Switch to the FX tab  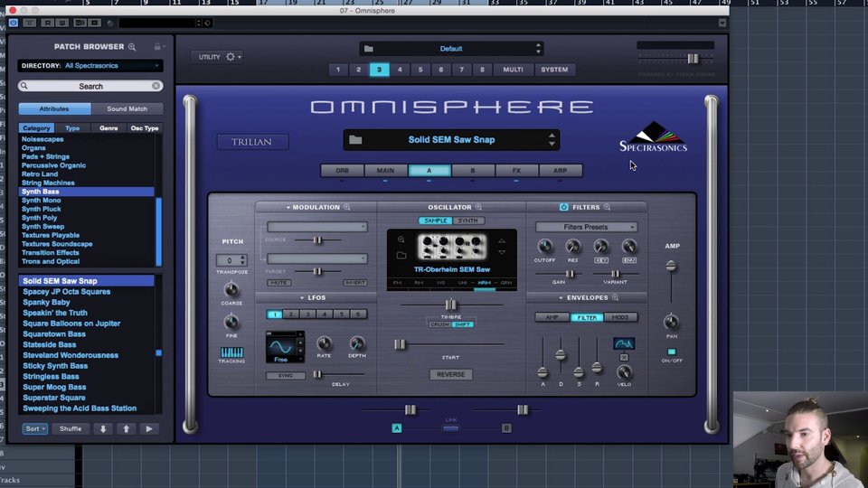click(x=516, y=171)
